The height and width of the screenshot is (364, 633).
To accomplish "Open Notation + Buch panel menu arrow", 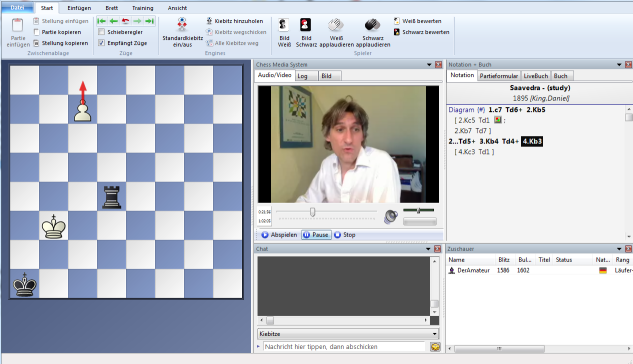I will 619,65.
